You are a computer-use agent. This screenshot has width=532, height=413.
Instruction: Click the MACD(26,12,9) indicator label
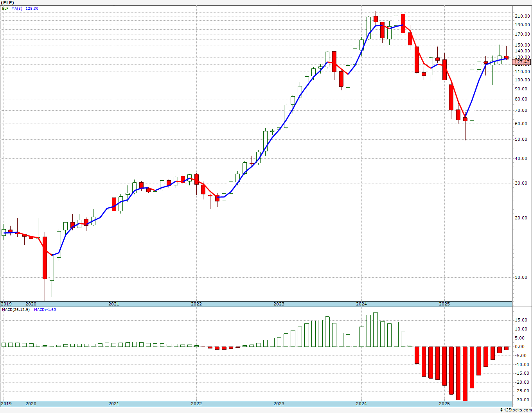(x=16, y=310)
